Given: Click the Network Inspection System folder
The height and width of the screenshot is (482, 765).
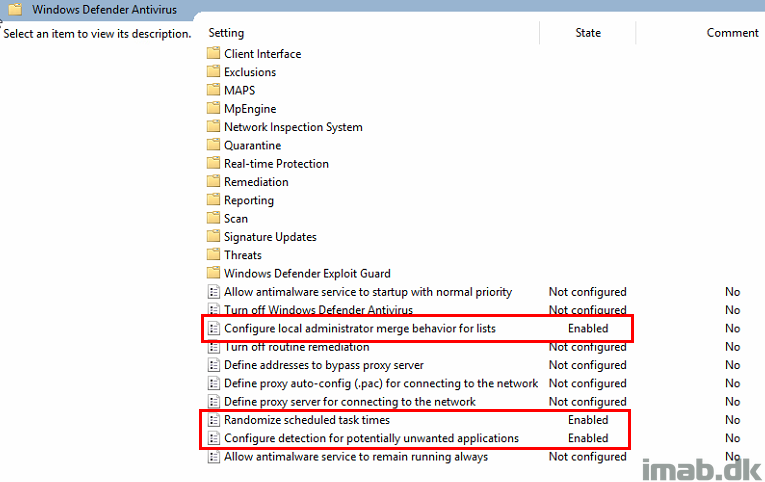Looking at the screenshot, I should coord(293,127).
